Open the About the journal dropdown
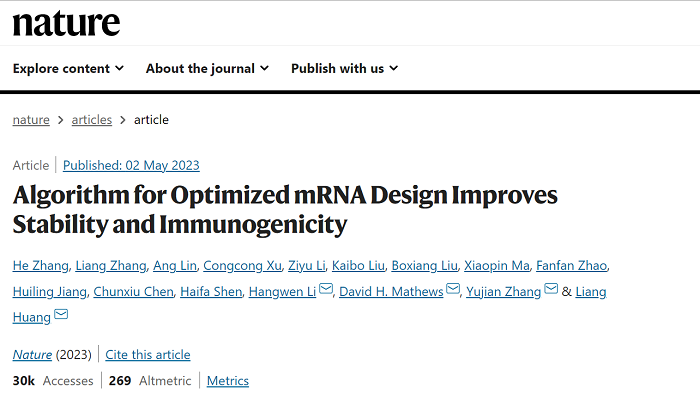Image resolution: width=700 pixels, height=401 pixels. coord(207,68)
